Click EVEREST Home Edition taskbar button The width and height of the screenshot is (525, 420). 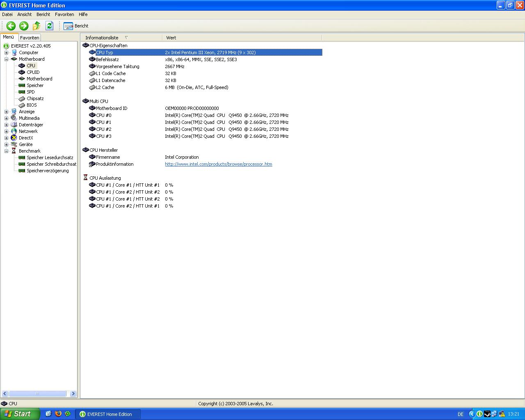(109, 414)
